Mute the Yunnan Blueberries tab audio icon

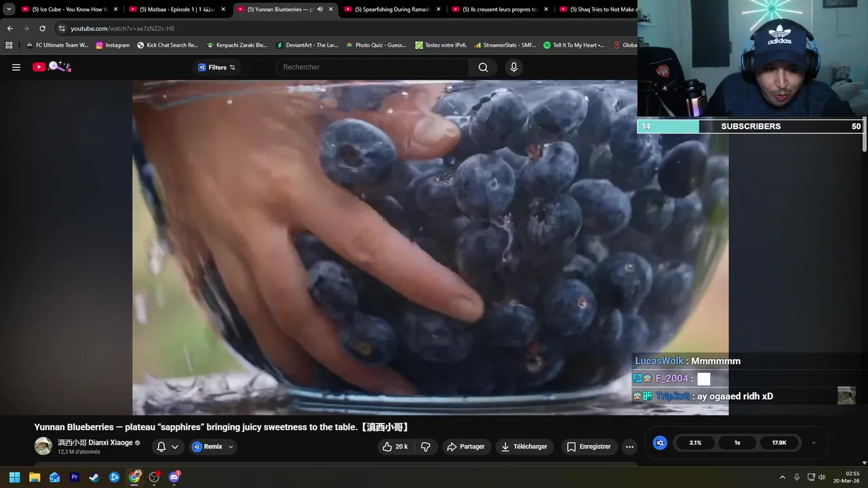click(x=320, y=9)
